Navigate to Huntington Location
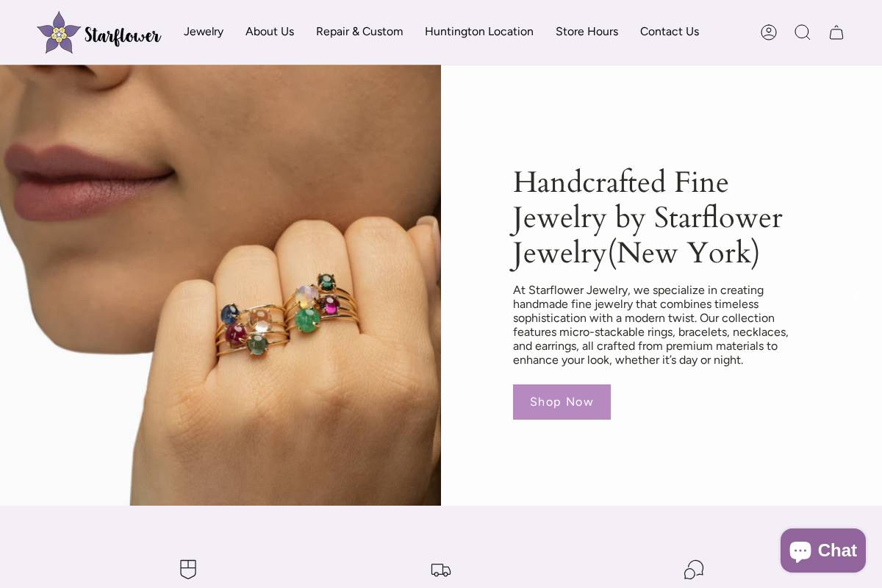The width and height of the screenshot is (882, 588). (479, 32)
